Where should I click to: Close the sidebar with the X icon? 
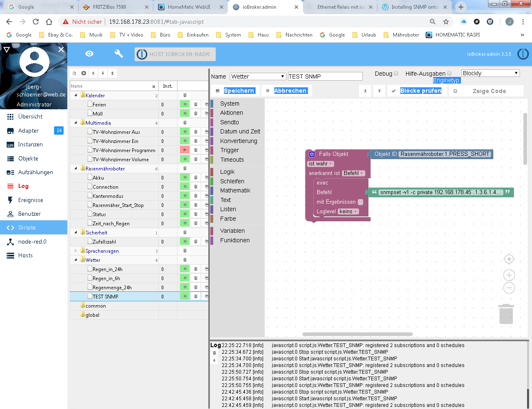tap(61, 49)
